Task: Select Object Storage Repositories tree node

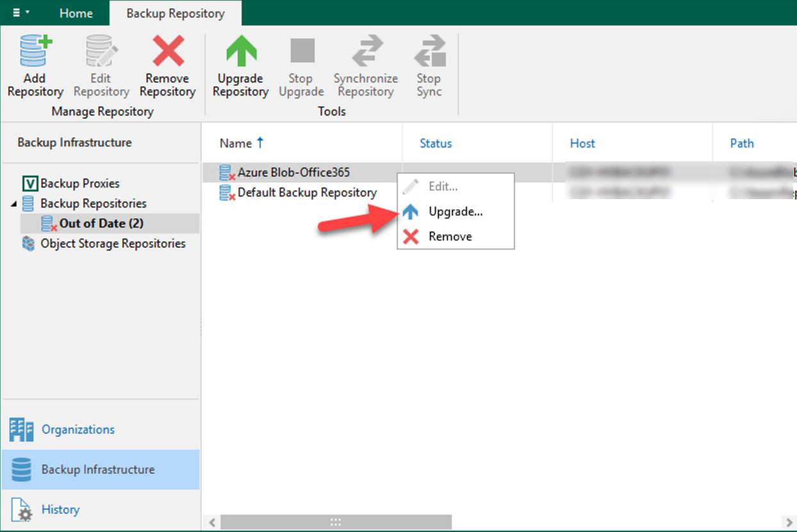Action: click(113, 244)
